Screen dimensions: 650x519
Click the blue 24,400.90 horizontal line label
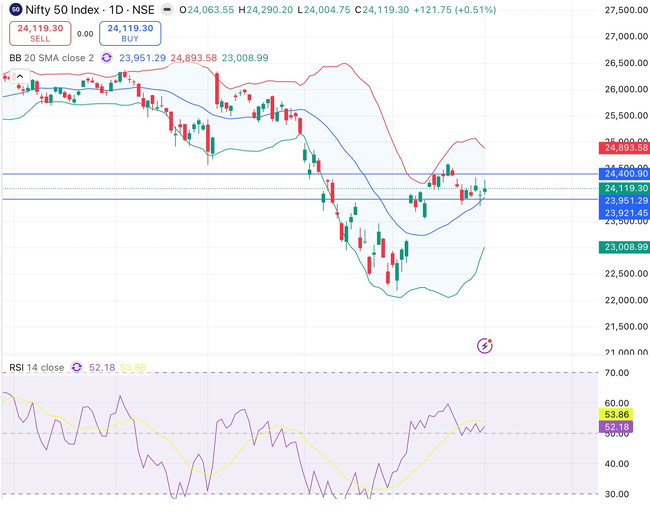(x=624, y=174)
